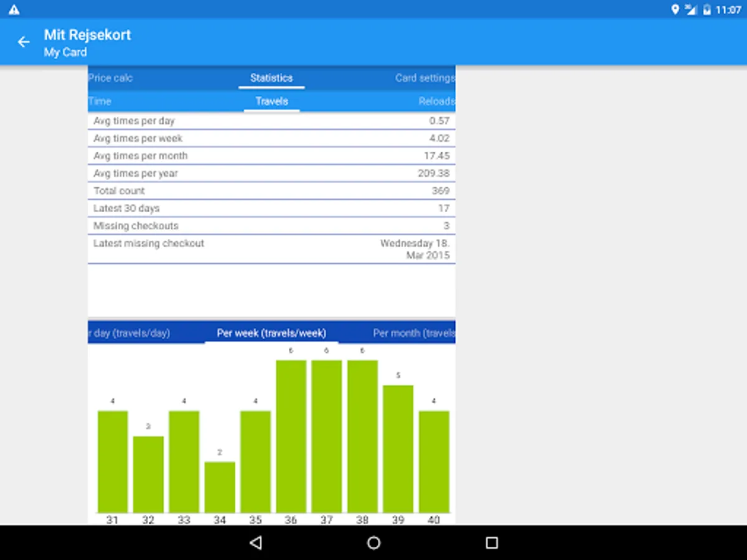
Task: Tap the battery status icon
Action: (x=707, y=10)
